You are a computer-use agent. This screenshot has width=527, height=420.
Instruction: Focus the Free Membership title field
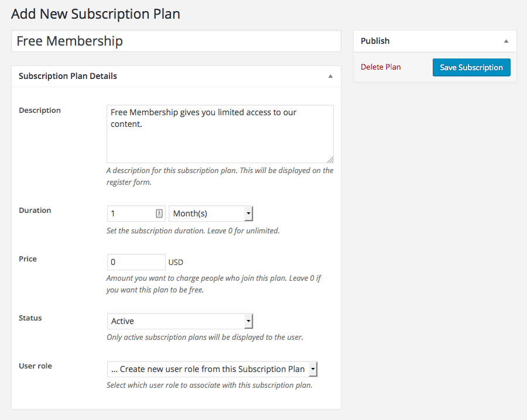click(176, 41)
